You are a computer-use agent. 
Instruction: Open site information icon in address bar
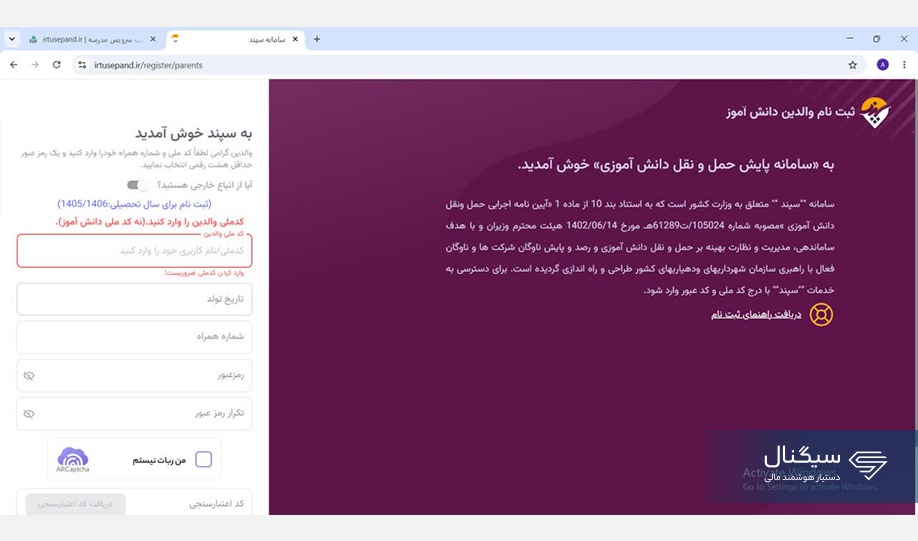click(82, 65)
